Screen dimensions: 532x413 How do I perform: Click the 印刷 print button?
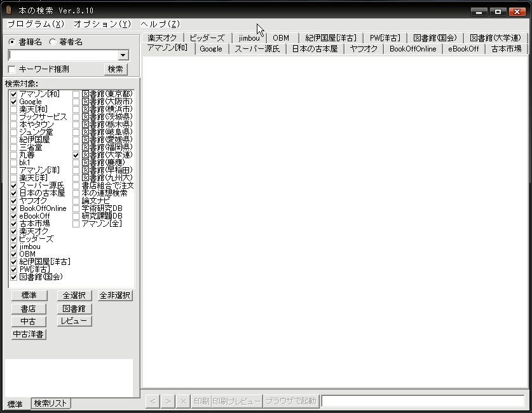tap(201, 402)
